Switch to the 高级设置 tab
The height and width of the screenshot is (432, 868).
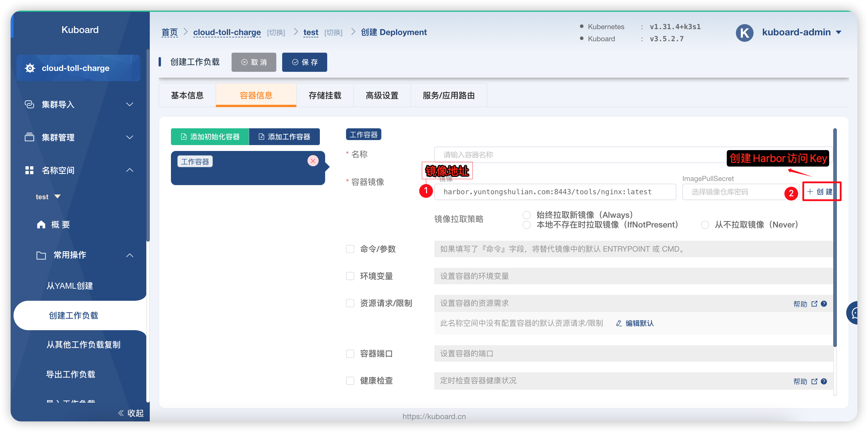point(382,95)
